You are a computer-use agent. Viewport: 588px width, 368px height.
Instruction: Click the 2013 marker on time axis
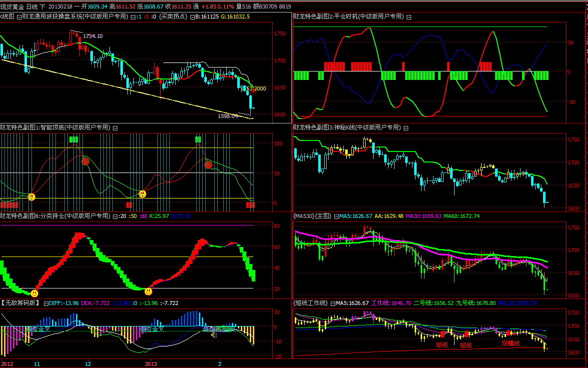151,363
